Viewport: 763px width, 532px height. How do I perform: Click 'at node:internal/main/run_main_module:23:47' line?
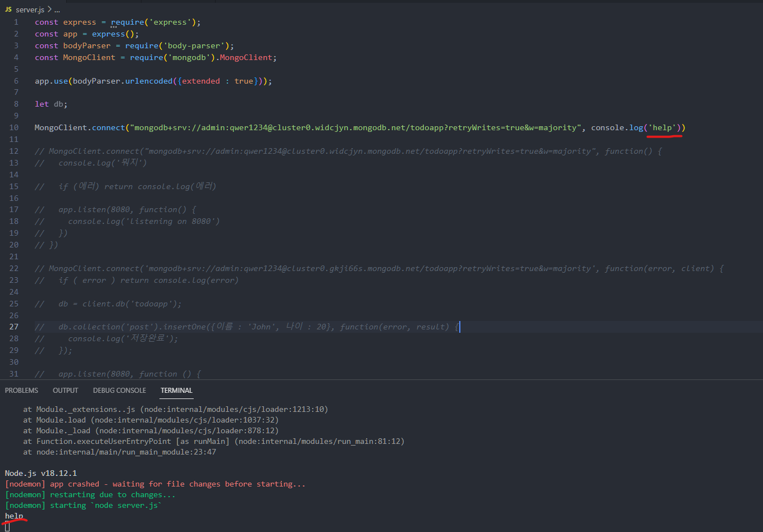click(x=120, y=452)
